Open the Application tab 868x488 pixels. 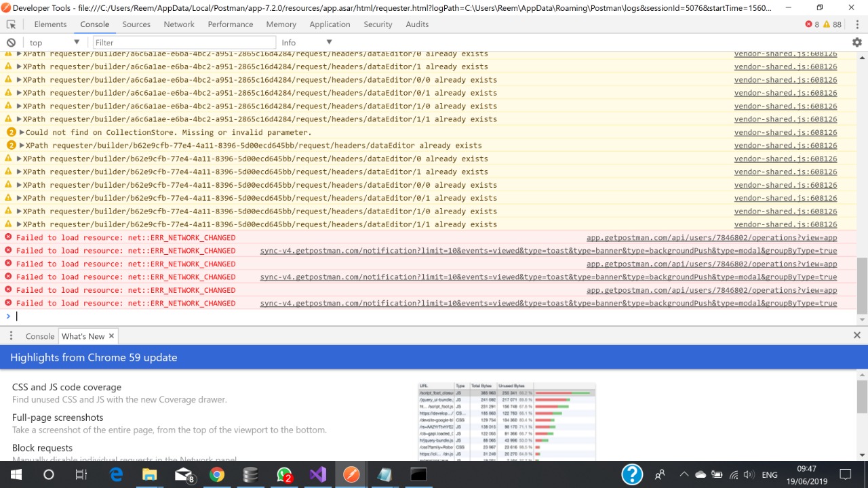[330, 24]
